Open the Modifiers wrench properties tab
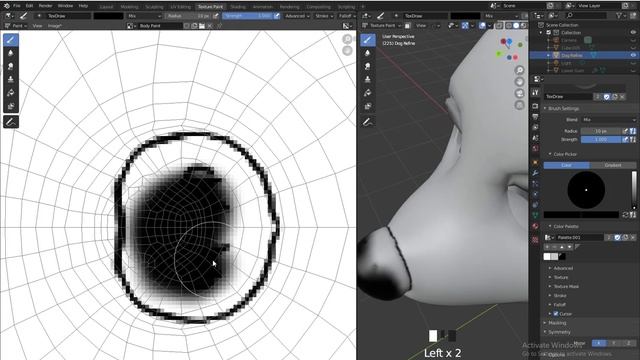The width and height of the screenshot is (640, 360). [535, 173]
